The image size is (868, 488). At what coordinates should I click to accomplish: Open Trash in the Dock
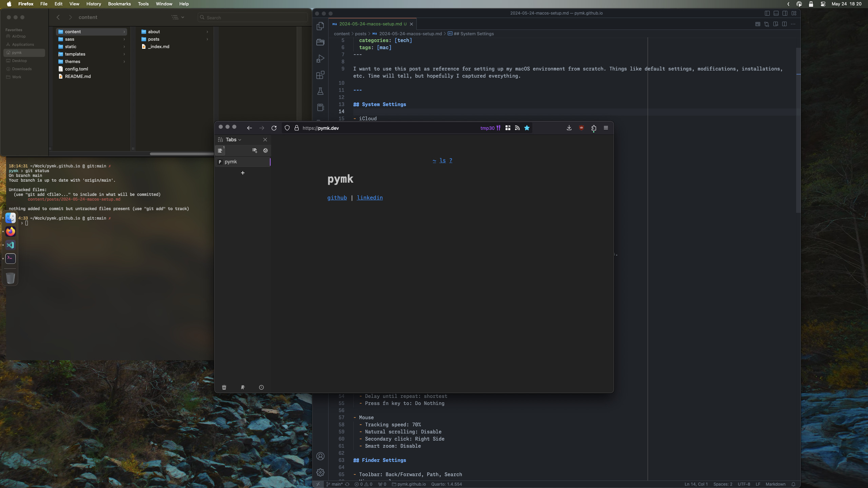11,278
